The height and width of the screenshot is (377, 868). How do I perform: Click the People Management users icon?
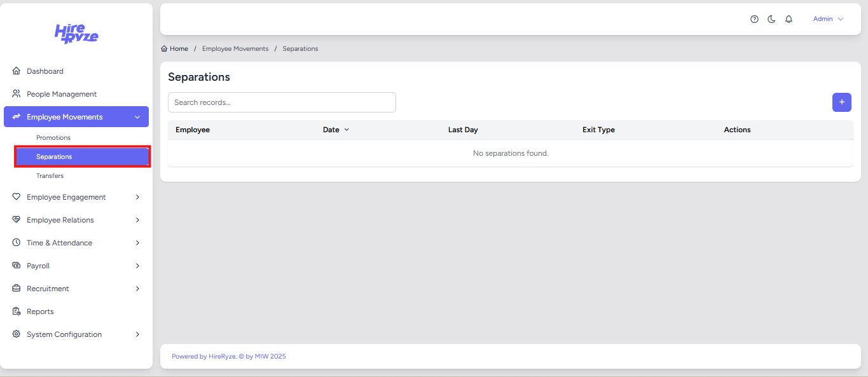[17, 94]
